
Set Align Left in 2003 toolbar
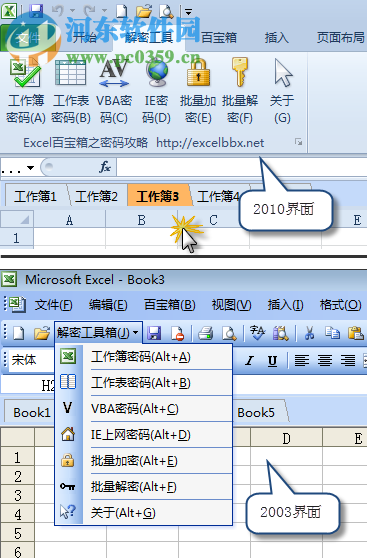pyautogui.click(x=302, y=361)
